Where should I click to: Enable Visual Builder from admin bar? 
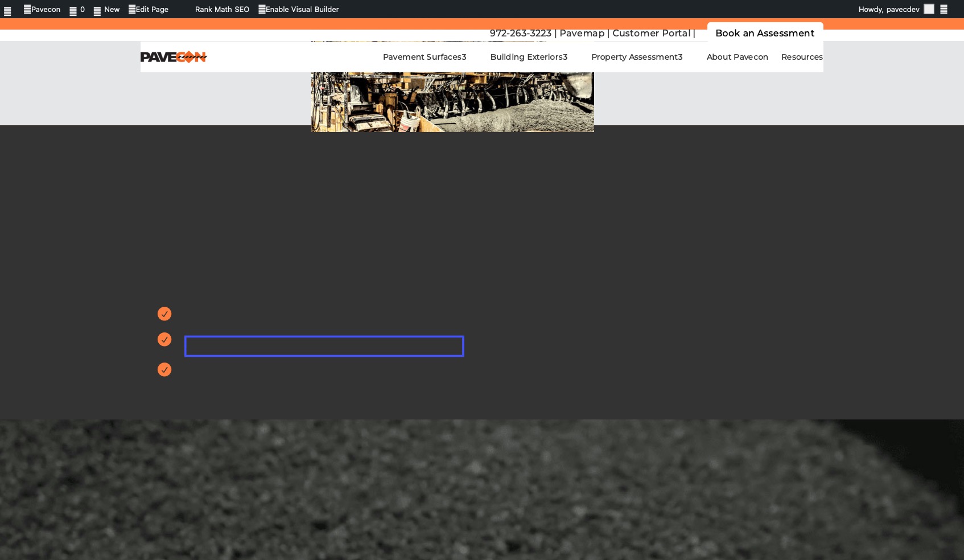point(299,10)
